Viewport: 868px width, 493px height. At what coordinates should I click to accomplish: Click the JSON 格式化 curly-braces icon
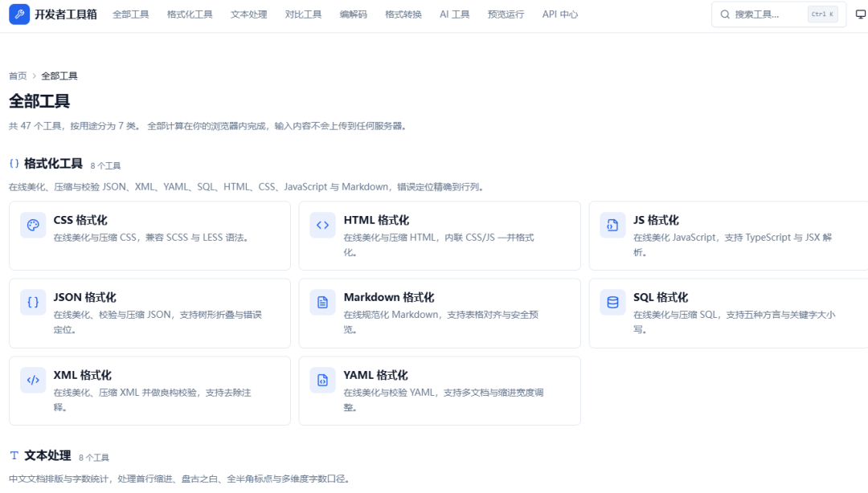33,303
